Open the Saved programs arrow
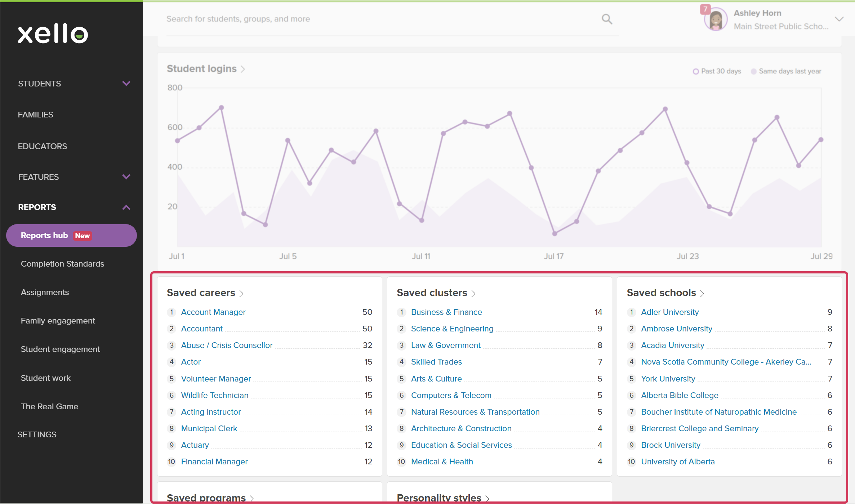 pyautogui.click(x=252, y=499)
